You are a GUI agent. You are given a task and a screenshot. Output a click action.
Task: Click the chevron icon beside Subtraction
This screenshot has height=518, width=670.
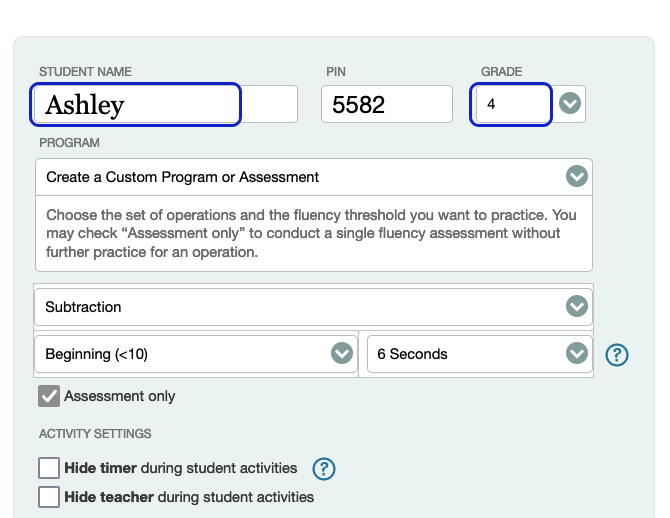576,307
